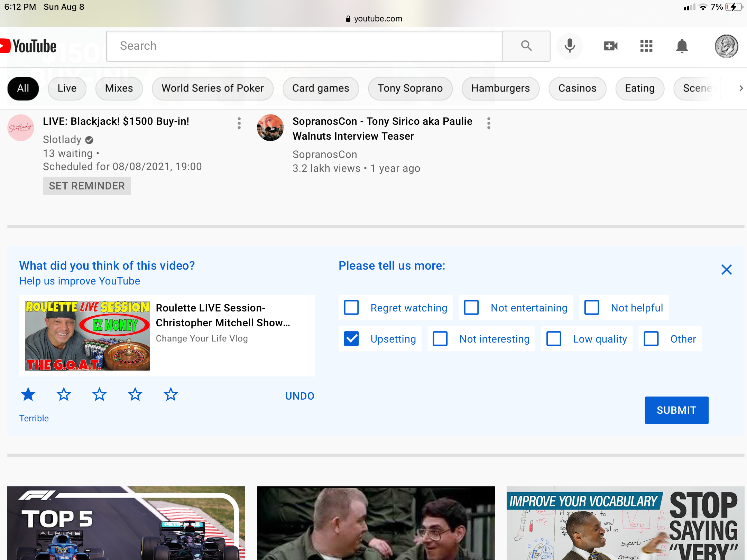Check the Other box

(x=651, y=338)
